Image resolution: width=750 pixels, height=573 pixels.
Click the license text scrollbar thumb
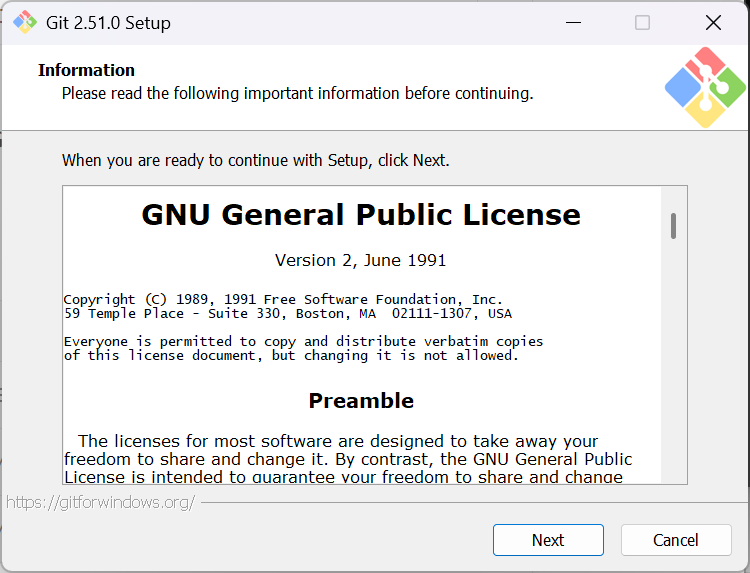coord(674,225)
